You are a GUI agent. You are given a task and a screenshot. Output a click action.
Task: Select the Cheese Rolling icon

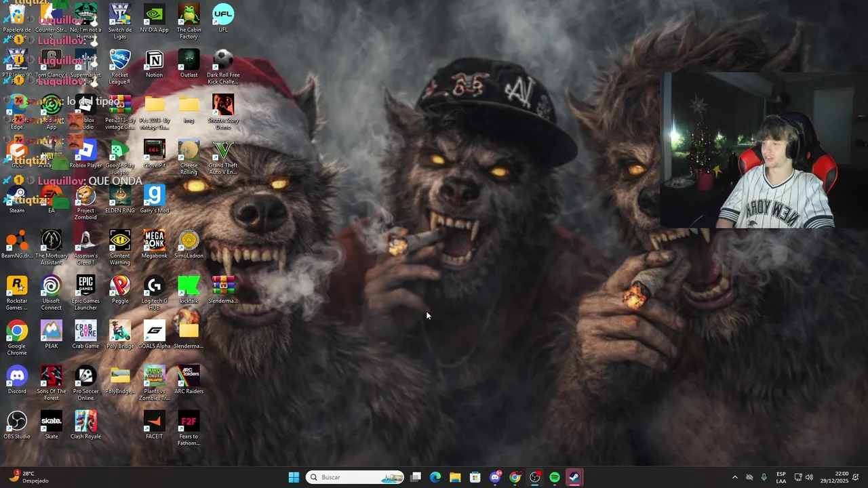pyautogui.click(x=189, y=157)
